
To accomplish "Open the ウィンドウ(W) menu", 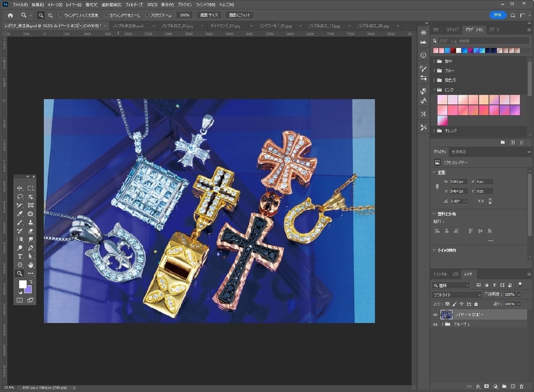I will tap(206, 4).
